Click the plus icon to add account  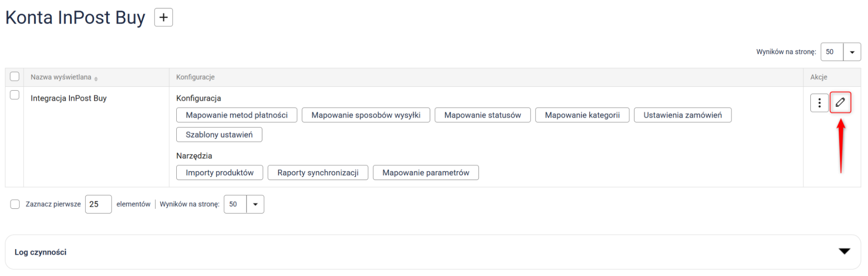(163, 17)
